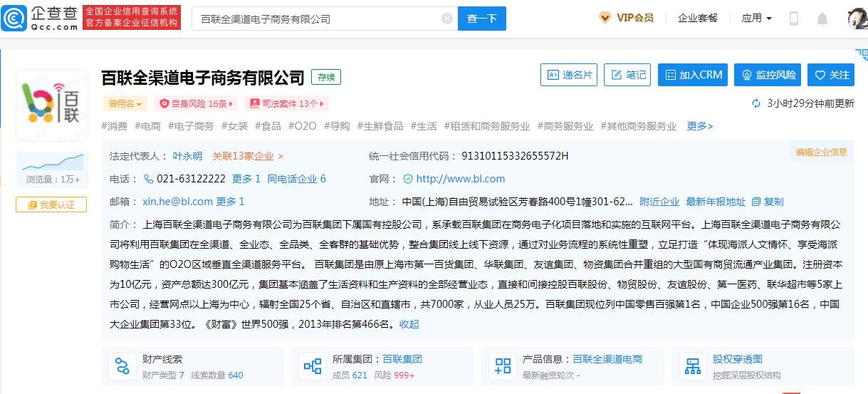Open the mobile app phone icon
The width and height of the screenshot is (868, 394).
click(x=794, y=19)
